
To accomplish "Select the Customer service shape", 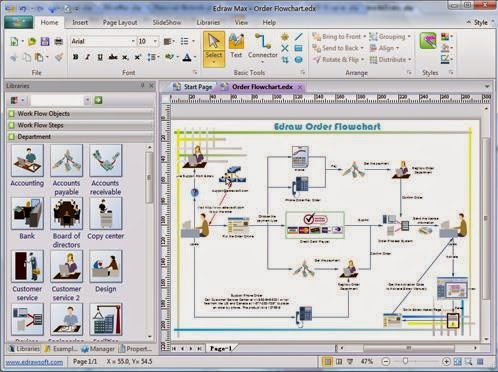I will click(x=27, y=266).
